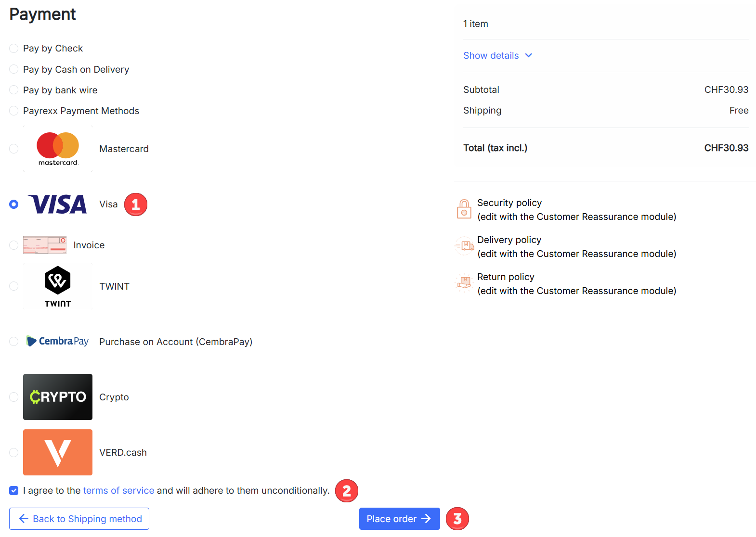Image resolution: width=756 pixels, height=537 pixels.
Task: Uncheck the terms of service agreement checkbox
Action: tap(14, 490)
